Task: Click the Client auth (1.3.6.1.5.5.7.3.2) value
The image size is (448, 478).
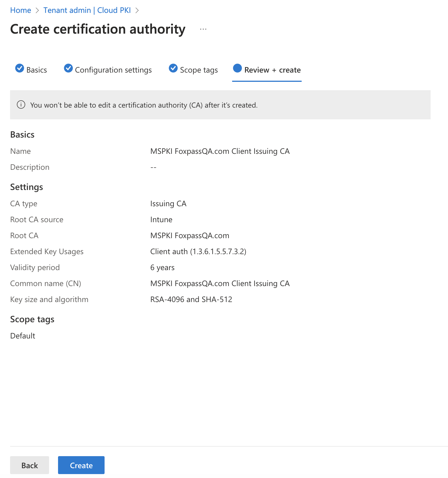Action: point(198,252)
